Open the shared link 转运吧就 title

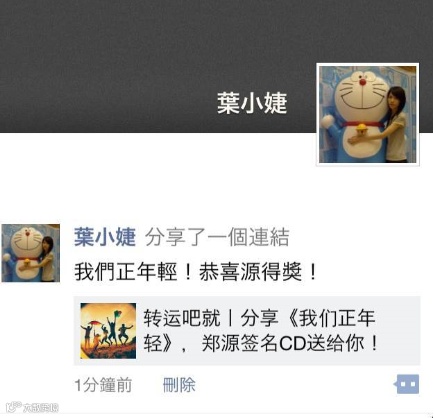(182, 318)
